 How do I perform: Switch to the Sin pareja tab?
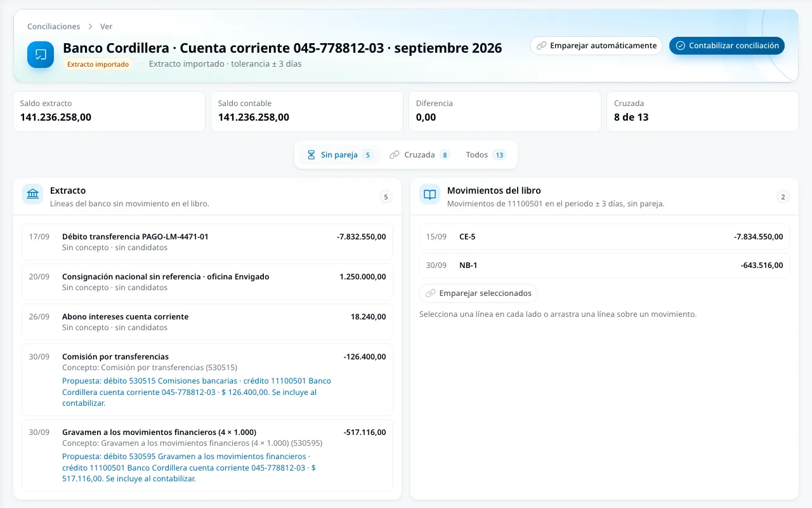(x=340, y=155)
